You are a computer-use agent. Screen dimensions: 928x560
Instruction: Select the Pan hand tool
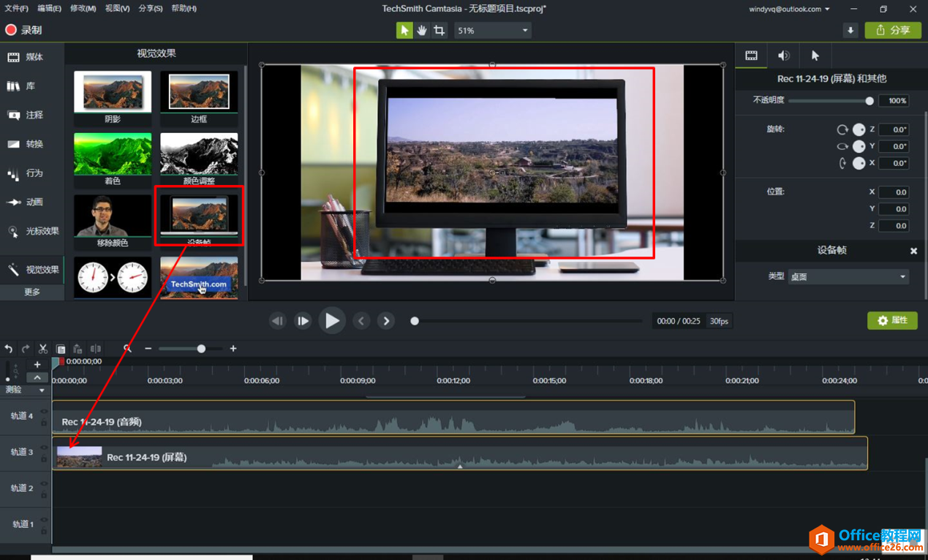tap(422, 30)
